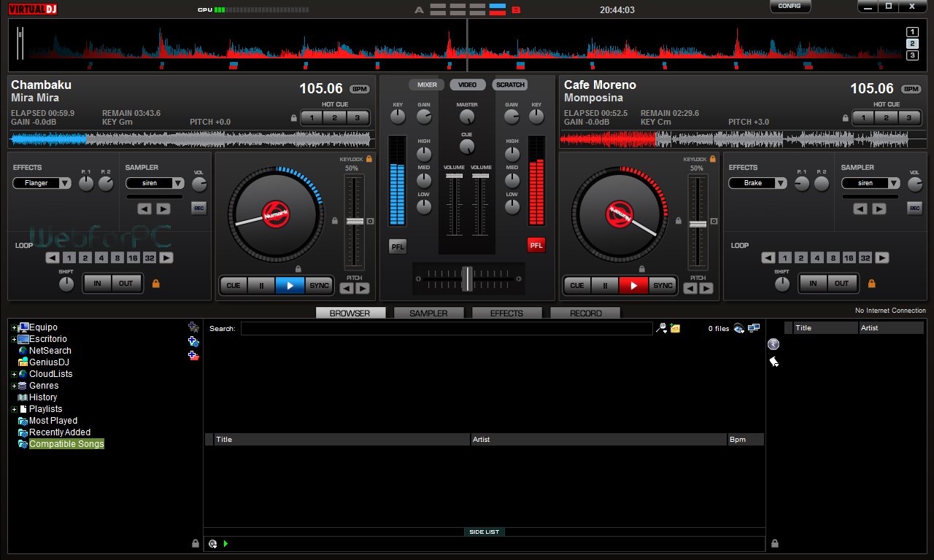934x560 pixels.
Task: Open the RECORD tab
Action: 585,314
